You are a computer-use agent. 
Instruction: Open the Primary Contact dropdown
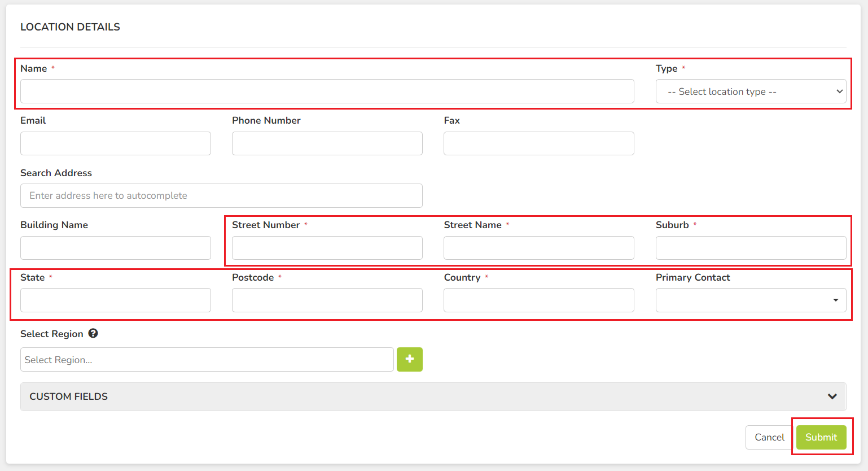pyautogui.click(x=751, y=300)
